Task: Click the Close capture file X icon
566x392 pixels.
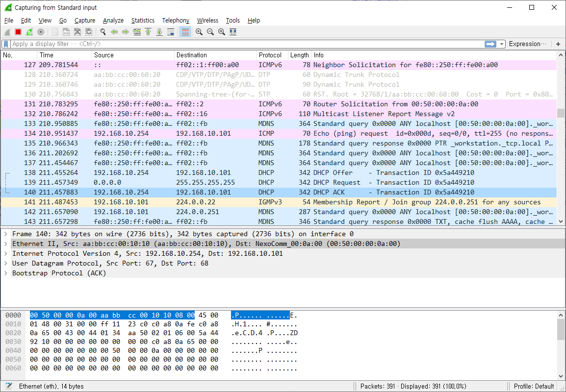Action: [77, 32]
